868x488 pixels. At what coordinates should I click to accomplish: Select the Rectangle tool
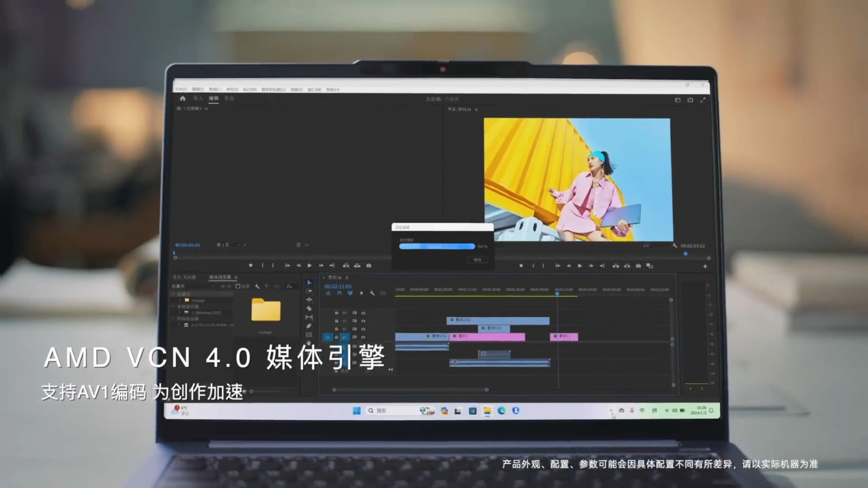click(309, 335)
